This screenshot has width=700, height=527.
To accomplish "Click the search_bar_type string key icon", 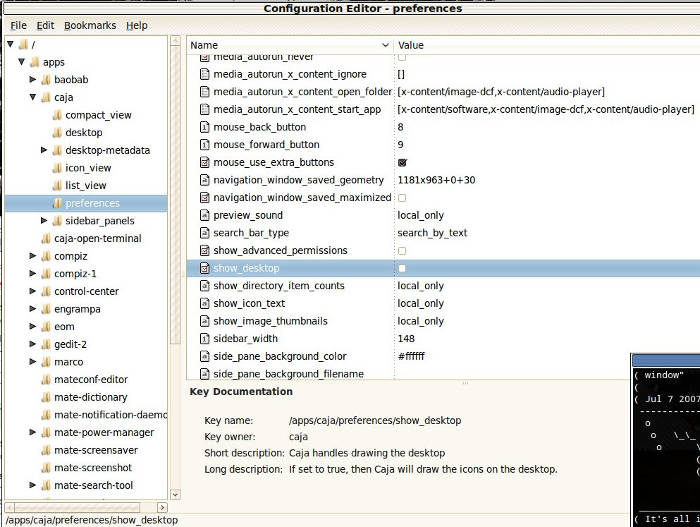I will (204, 233).
